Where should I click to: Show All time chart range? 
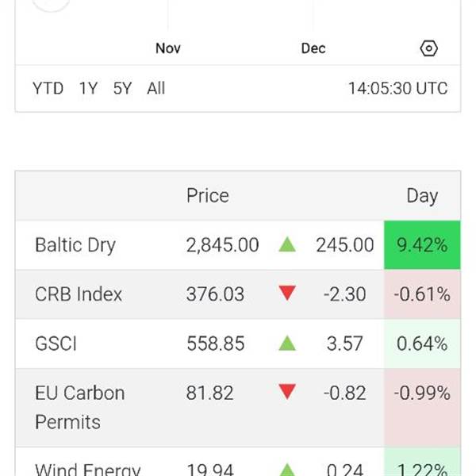tap(156, 88)
